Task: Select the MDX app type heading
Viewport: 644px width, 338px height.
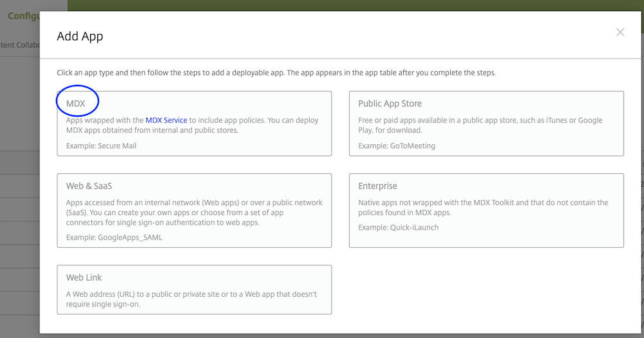Action: [76, 104]
